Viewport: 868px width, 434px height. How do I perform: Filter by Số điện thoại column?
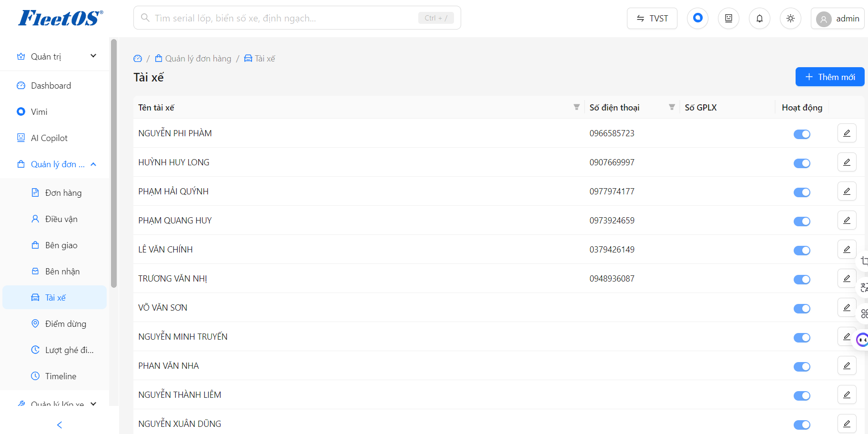pyautogui.click(x=672, y=107)
